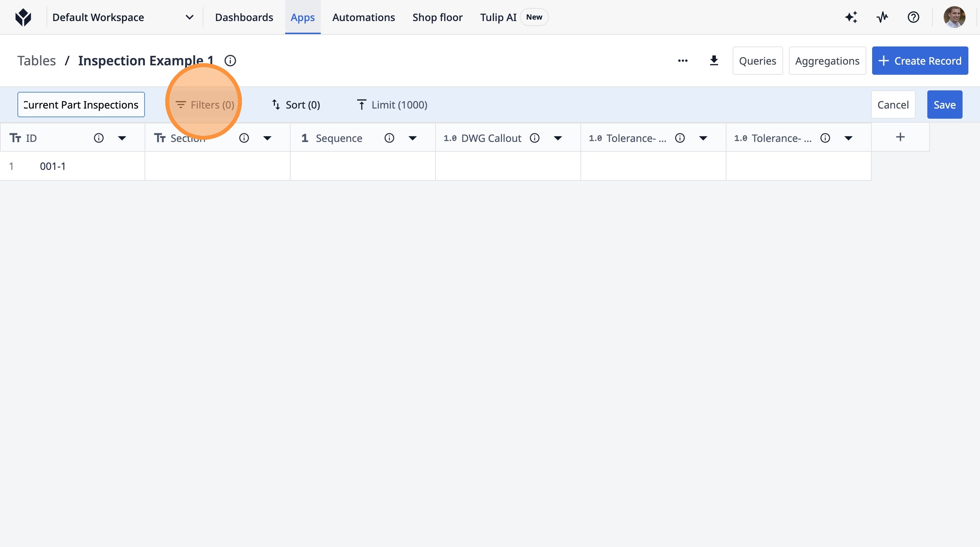Click the Save query button

click(944, 105)
